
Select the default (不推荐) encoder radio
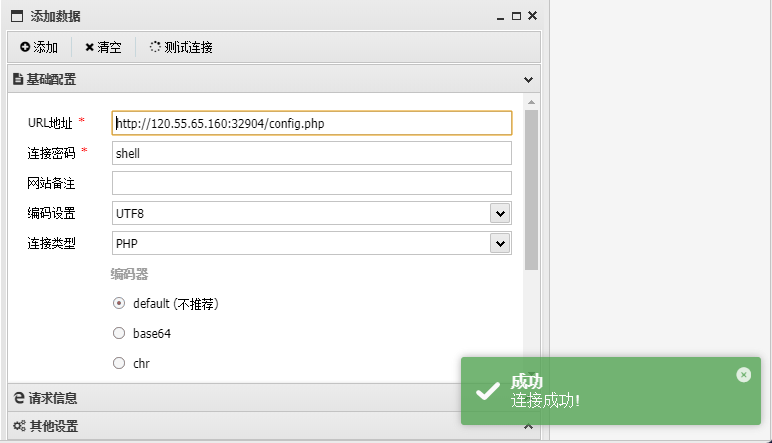[119, 304]
